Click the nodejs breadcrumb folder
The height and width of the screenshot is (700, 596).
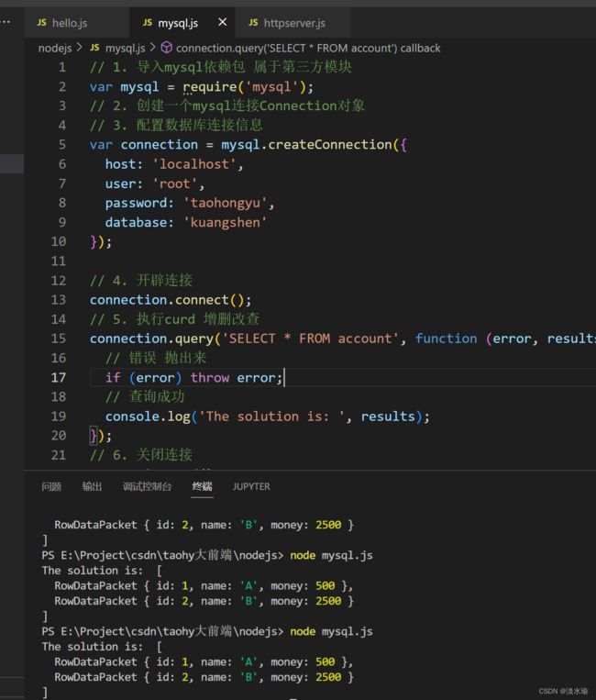pos(55,49)
